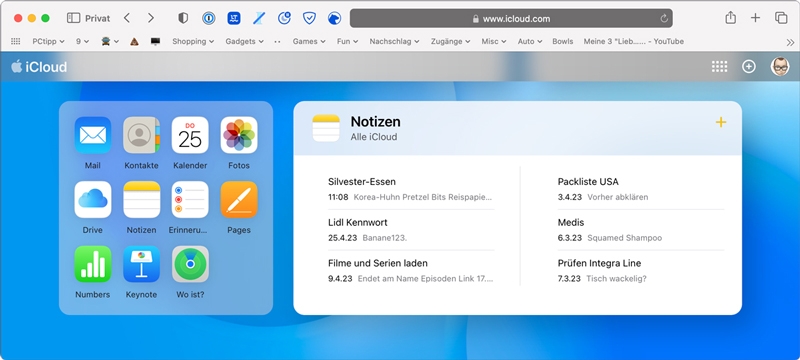Open the Bowls bookmark

pos(562,41)
